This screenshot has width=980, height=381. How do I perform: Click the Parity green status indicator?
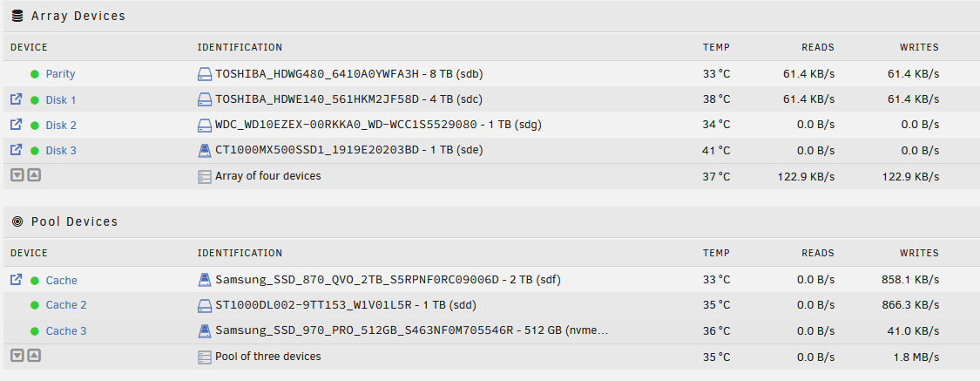(x=35, y=74)
